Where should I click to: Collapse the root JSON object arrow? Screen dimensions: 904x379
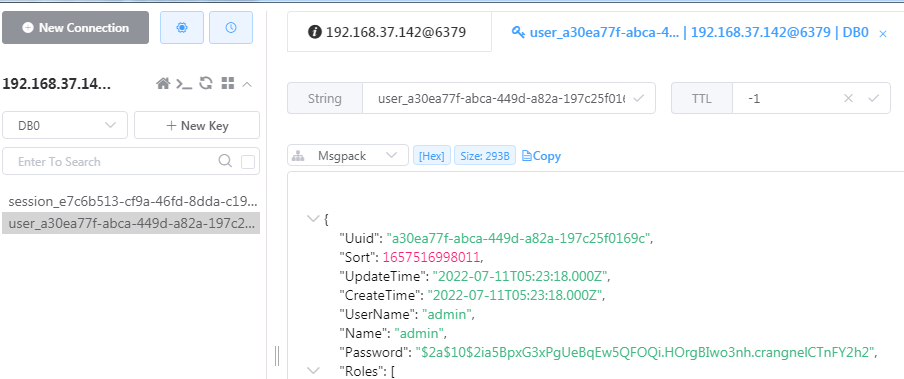(x=313, y=219)
